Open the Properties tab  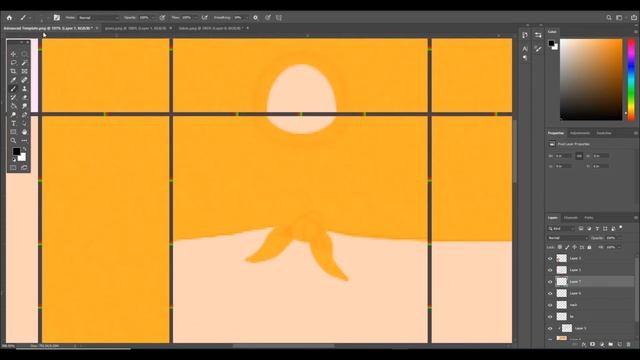pyautogui.click(x=556, y=133)
